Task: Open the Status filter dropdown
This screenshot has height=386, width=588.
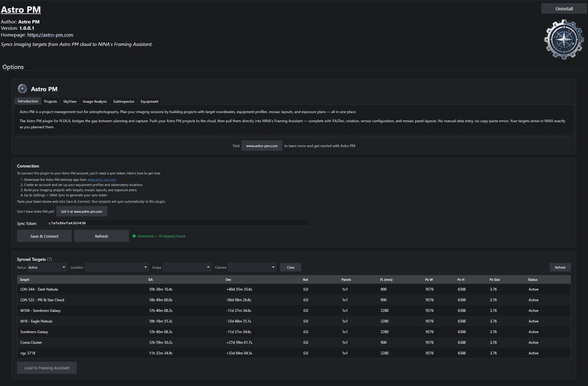Action: (x=47, y=267)
